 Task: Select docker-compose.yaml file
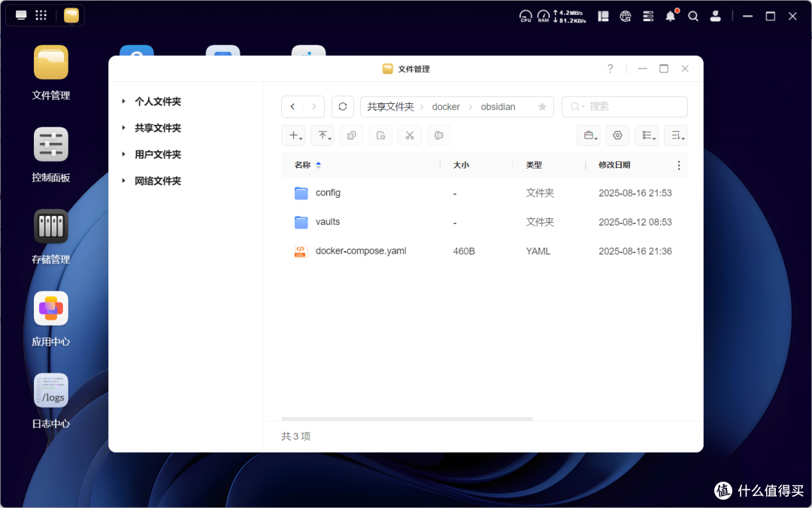click(x=484, y=251)
